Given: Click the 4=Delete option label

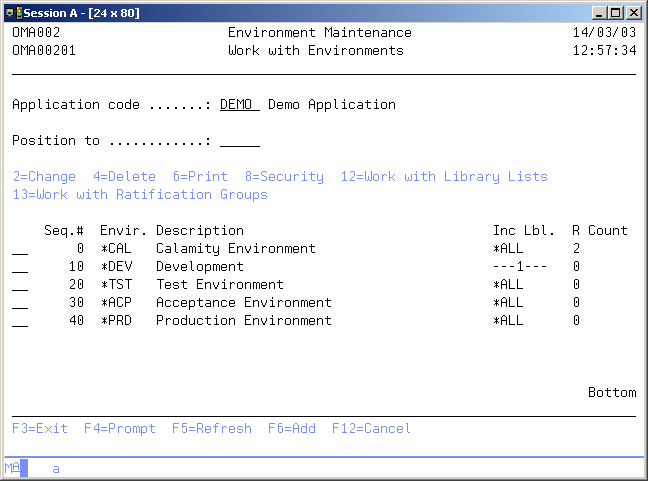Looking at the screenshot, I should click(x=124, y=177).
